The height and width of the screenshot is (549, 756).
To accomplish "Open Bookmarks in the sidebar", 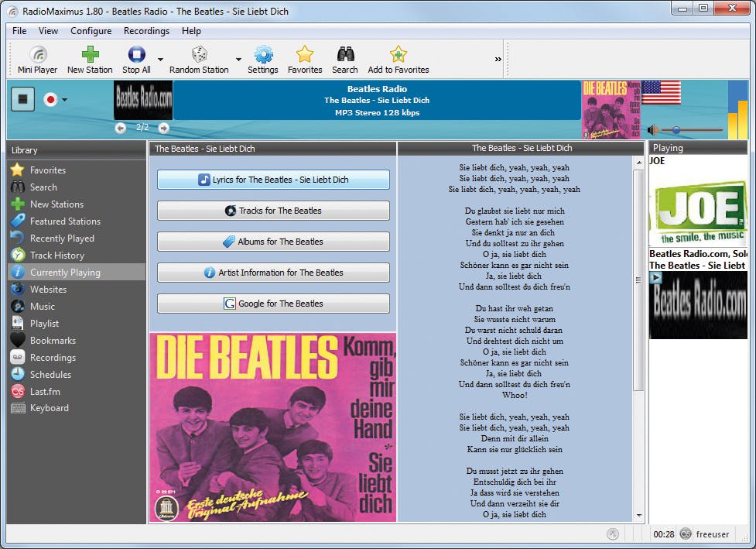I will (x=76, y=341).
